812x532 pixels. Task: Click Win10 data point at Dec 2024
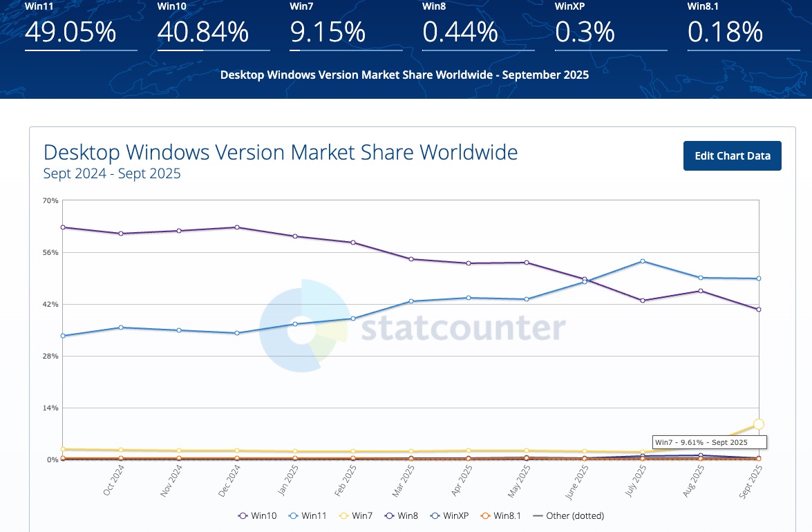[237, 227]
